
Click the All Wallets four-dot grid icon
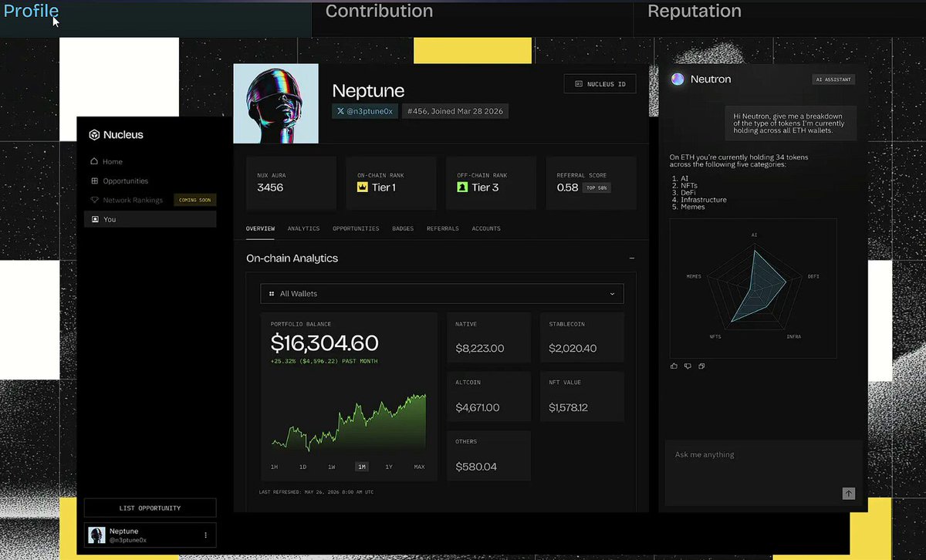tap(272, 294)
